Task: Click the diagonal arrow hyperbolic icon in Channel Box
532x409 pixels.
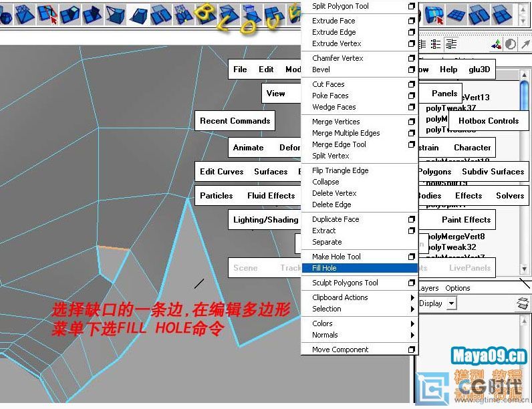Action: (x=525, y=44)
